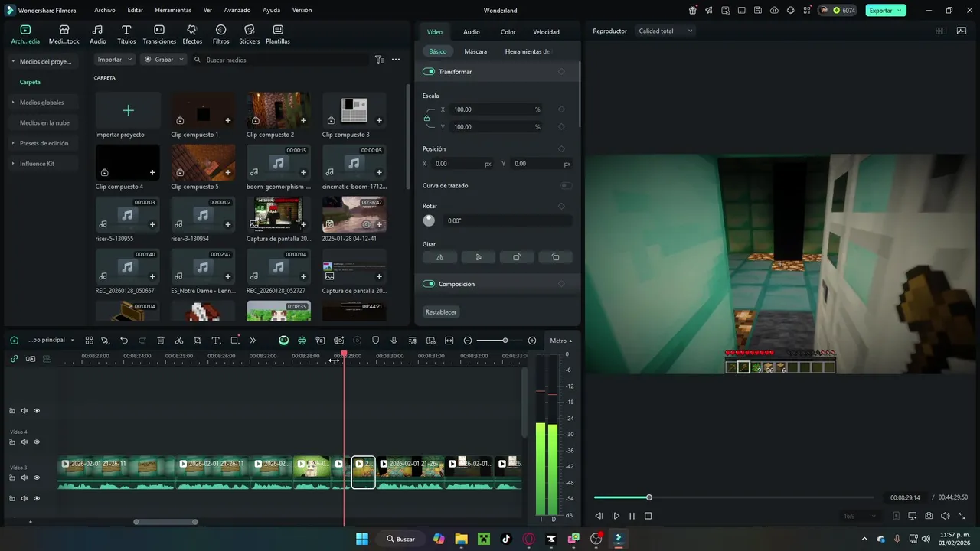
Task: Flip the clip horizontally
Action: pyautogui.click(x=440, y=257)
